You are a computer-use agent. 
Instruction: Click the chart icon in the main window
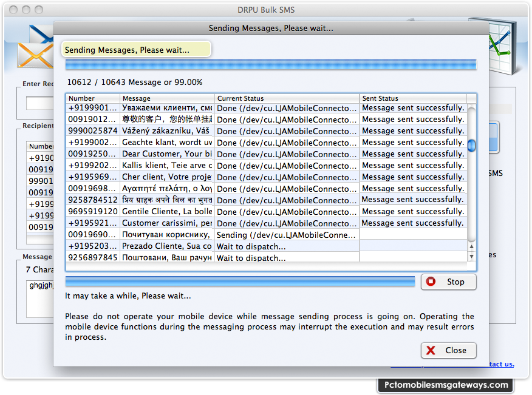503,47
